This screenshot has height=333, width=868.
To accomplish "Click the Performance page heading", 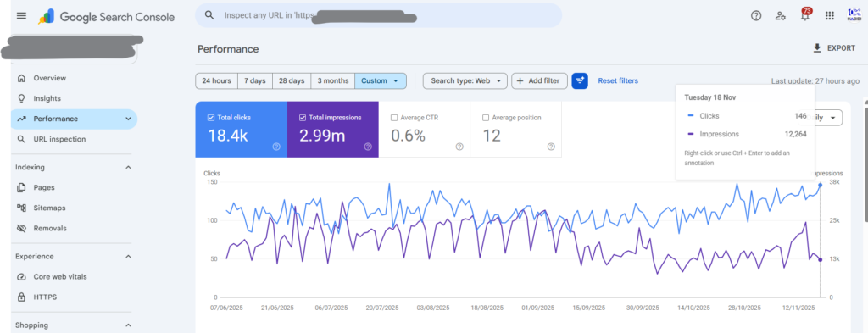I will click(x=228, y=48).
